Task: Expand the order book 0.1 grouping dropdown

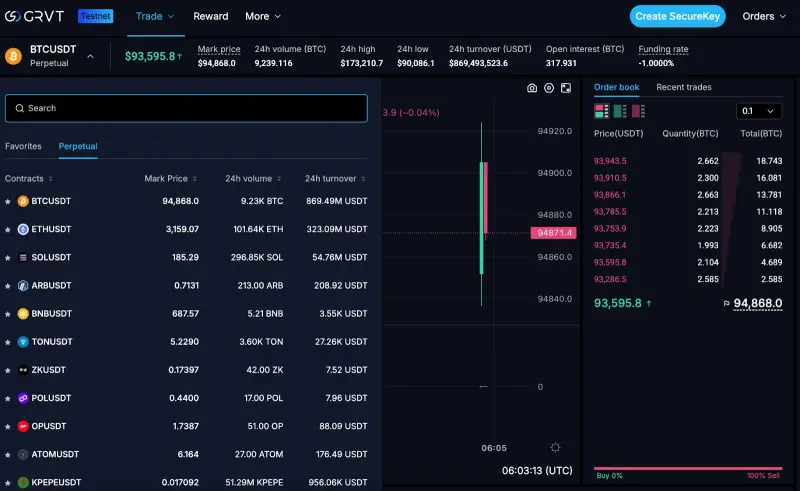Action: 759,111
